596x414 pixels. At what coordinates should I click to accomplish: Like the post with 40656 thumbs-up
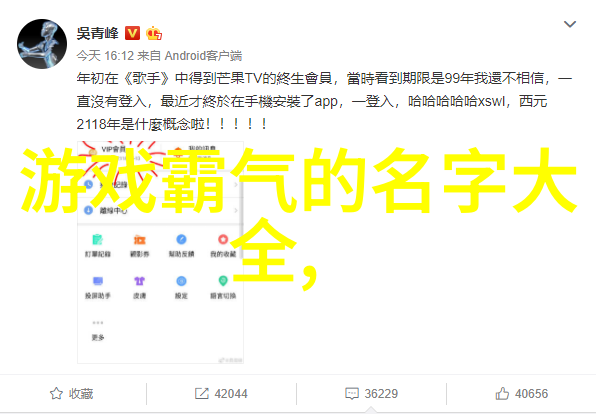click(x=522, y=393)
